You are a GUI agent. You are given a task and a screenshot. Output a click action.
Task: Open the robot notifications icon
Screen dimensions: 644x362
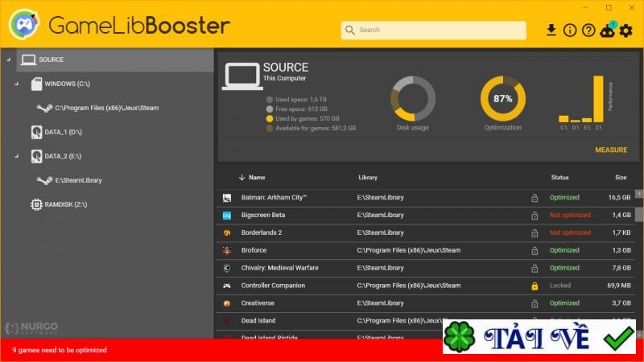pos(608,30)
